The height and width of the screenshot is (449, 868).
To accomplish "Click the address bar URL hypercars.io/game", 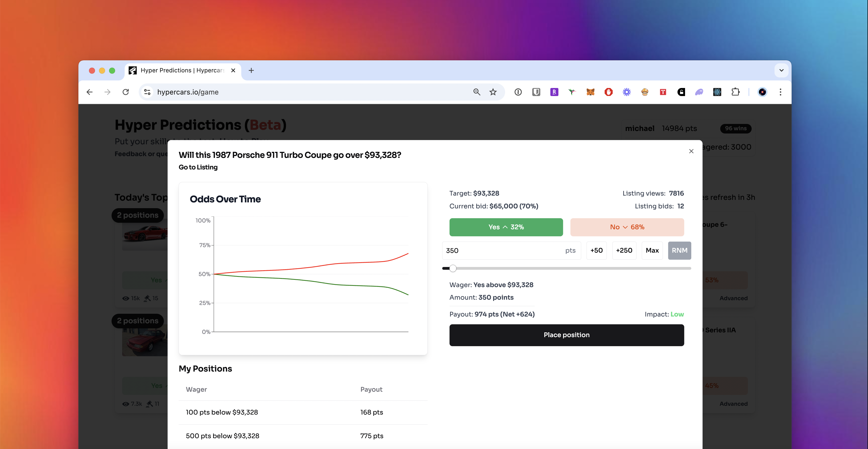I will pos(188,92).
